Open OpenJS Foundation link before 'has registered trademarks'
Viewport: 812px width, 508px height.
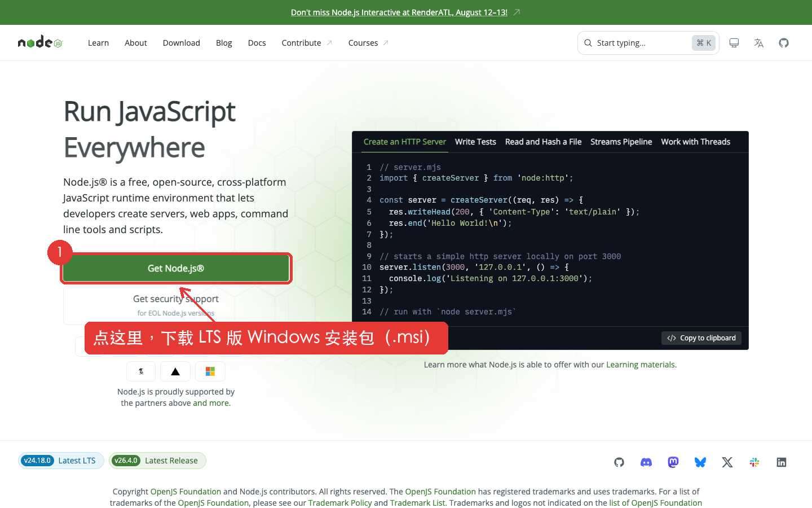(x=440, y=492)
